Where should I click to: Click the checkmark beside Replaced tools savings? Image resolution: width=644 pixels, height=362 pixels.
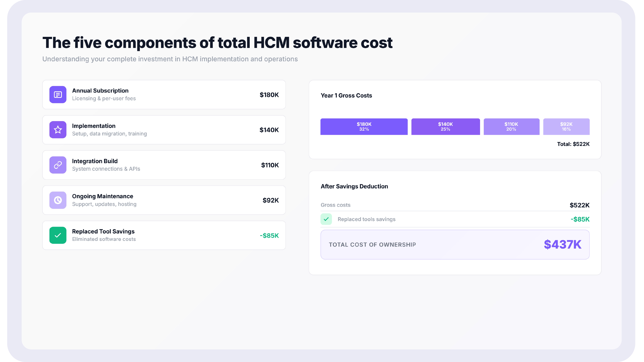pos(326,219)
